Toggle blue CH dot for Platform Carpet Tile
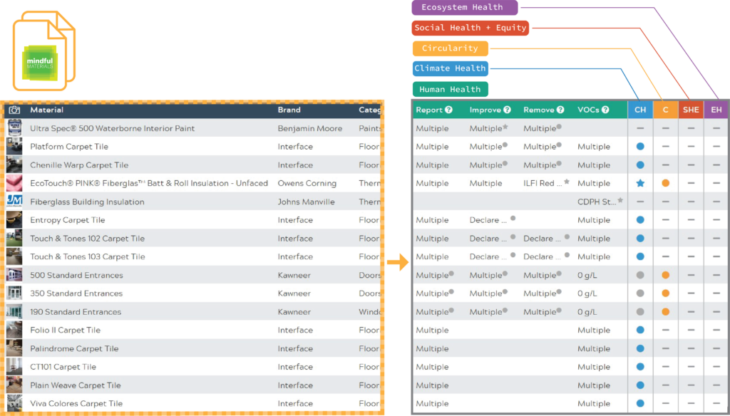Viewport: 730px width, 416px height. [x=640, y=147]
